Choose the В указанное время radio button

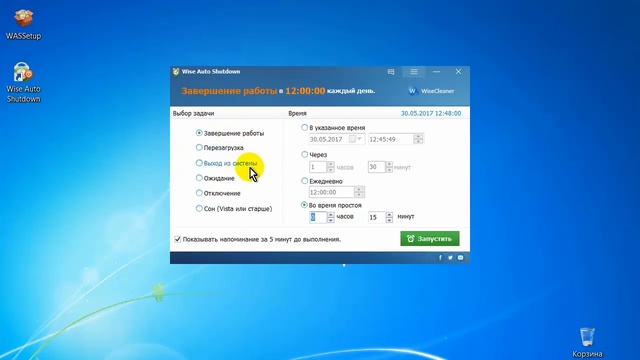coord(304,127)
